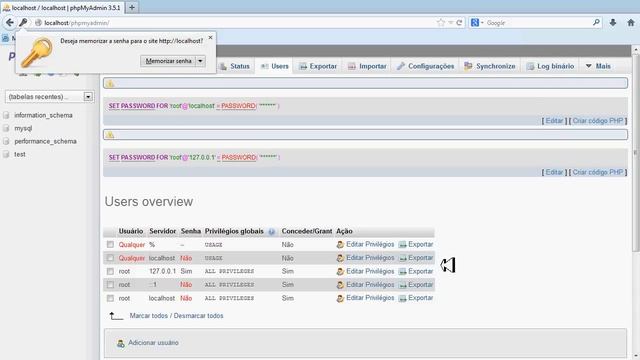Expand the Memorizar senha dropdown arrow

200,61
